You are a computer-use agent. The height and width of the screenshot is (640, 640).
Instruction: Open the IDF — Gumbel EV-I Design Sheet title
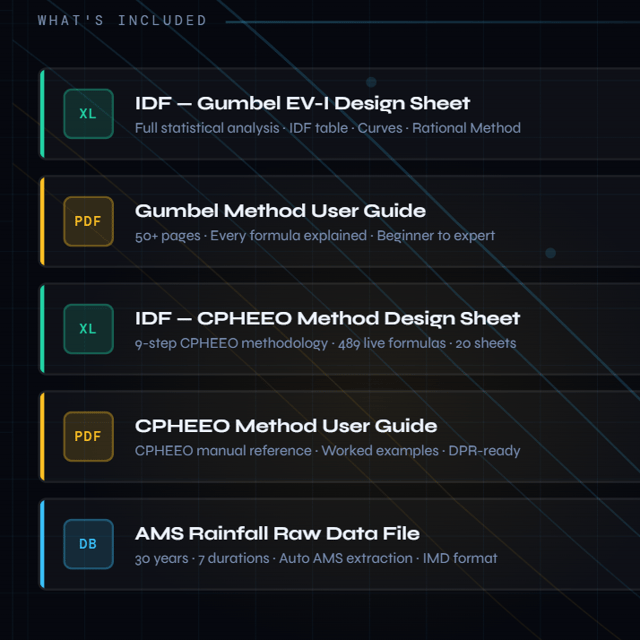(x=302, y=103)
